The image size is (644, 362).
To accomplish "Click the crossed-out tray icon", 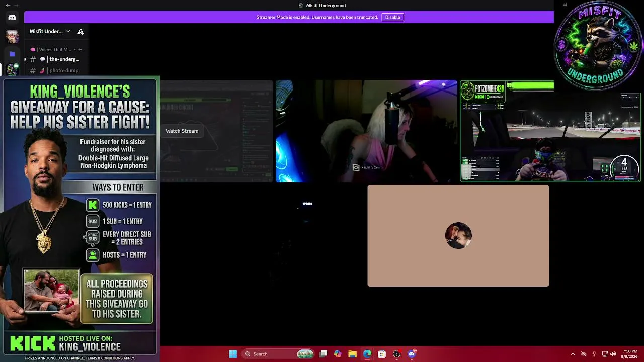I will click(584, 354).
